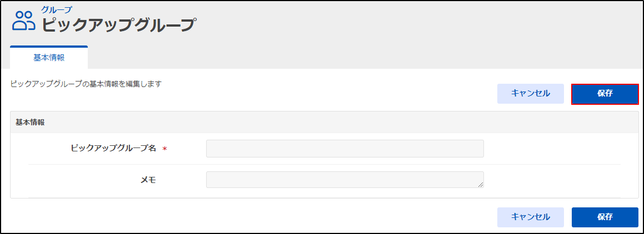This screenshot has width=644, height=234.
Task: Click the red required asterisk marker
Action: pos(164,150)
